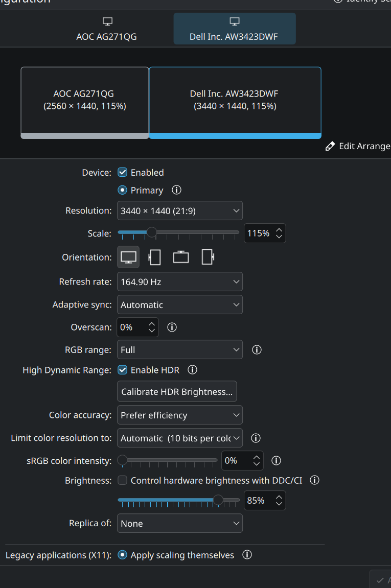Open the Refresh rate dropdown
Screen dimensions: 391x588
tap(180, 281)
